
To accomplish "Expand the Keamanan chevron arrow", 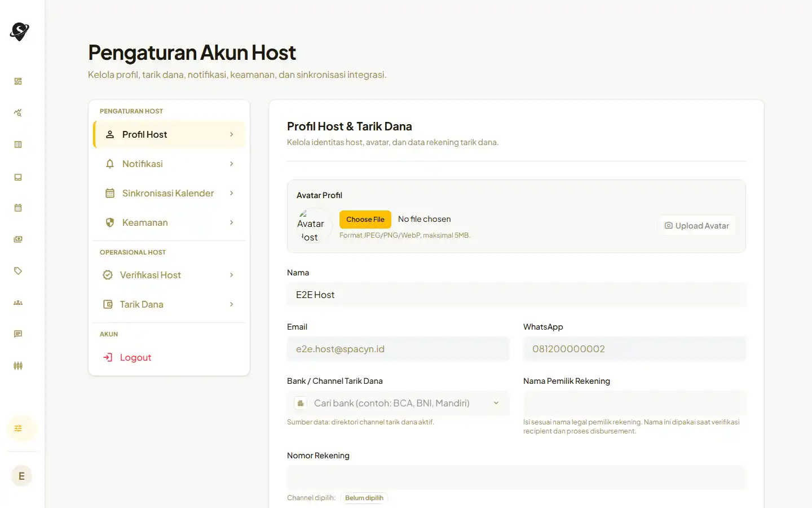I will pyautogui.click(x=231, y=222).
